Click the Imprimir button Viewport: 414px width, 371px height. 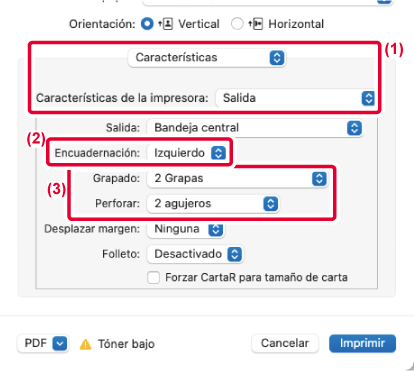[x=362, y=343]
